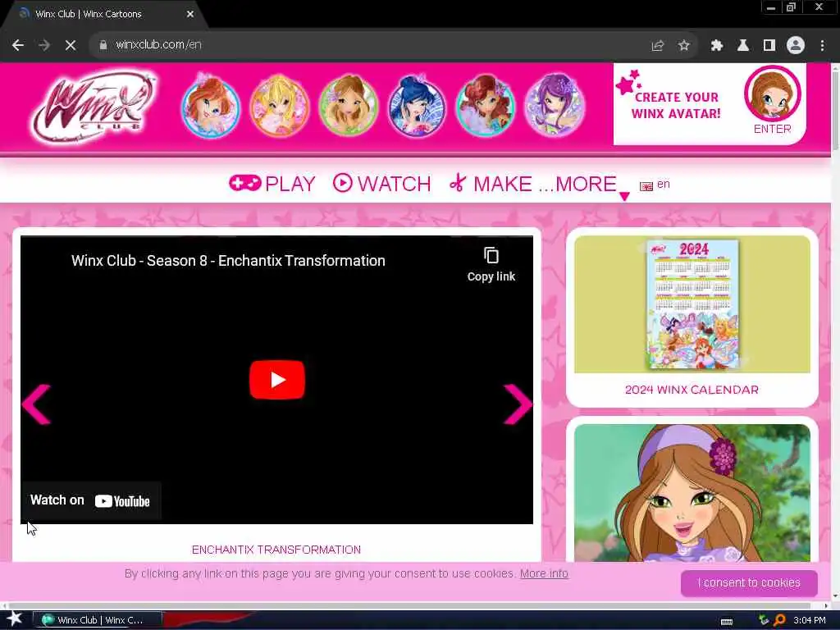Go back in browser history
840x630 pixels.
[x=18, y=45]
